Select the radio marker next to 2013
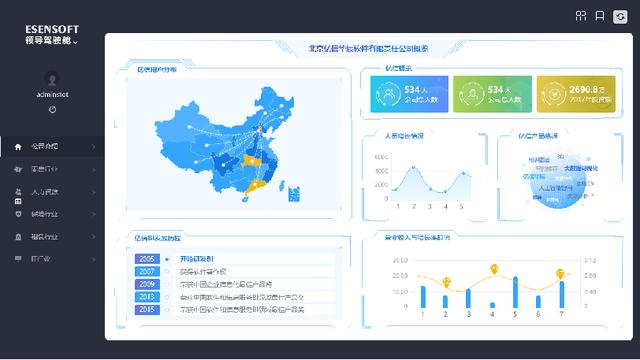The width and height of the screenshot is (640, 360). point(167,297)
